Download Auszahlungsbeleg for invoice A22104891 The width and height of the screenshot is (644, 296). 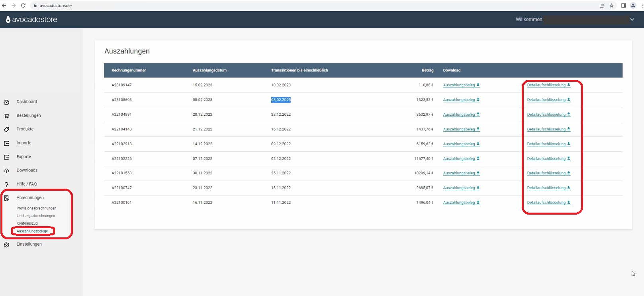[461, 114]
